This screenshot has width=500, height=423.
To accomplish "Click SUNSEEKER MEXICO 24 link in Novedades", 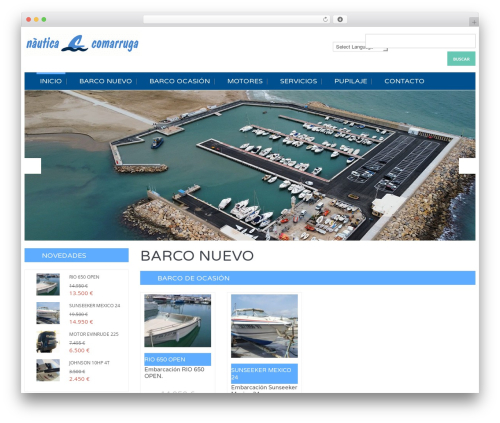I will pyautogui.click(x=94, y=306).
